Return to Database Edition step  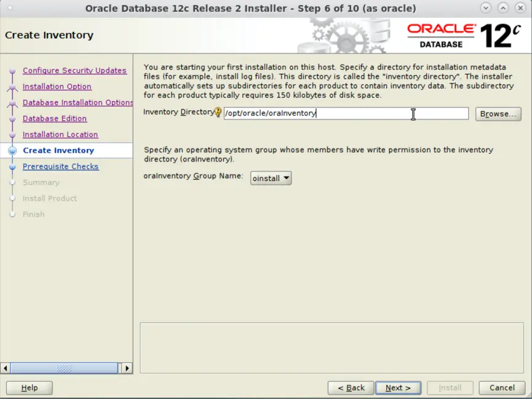tap(55, 118)
